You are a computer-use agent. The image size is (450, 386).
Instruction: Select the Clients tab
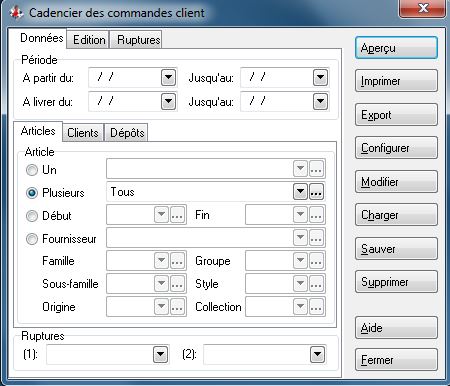tap(83, 133)
